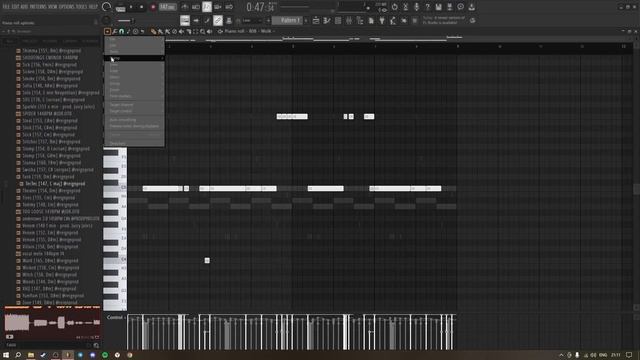Toggle the magnet snap icon in piano roll

(122, 31)
